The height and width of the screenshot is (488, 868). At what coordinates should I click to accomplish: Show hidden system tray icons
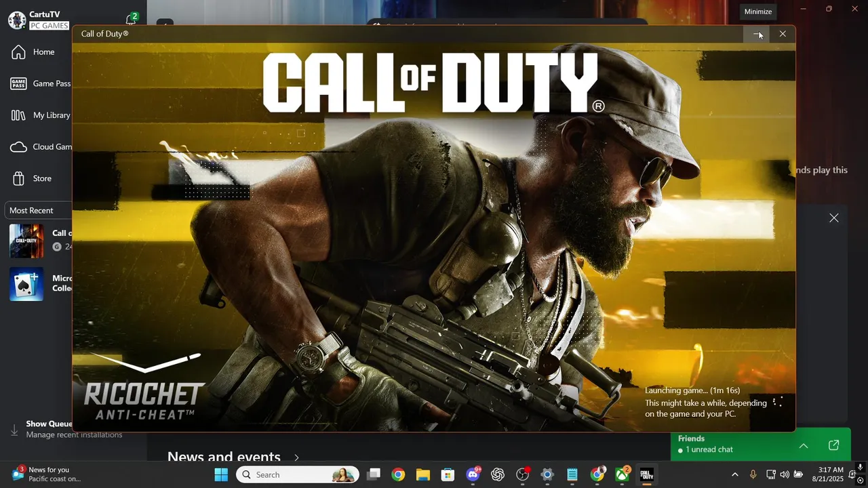[735, 474]
